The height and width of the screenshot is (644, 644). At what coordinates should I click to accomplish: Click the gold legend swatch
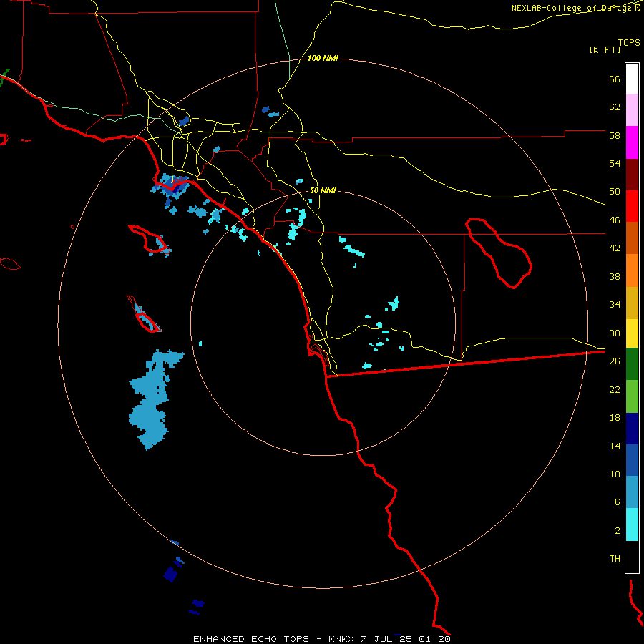click(632, 303)
